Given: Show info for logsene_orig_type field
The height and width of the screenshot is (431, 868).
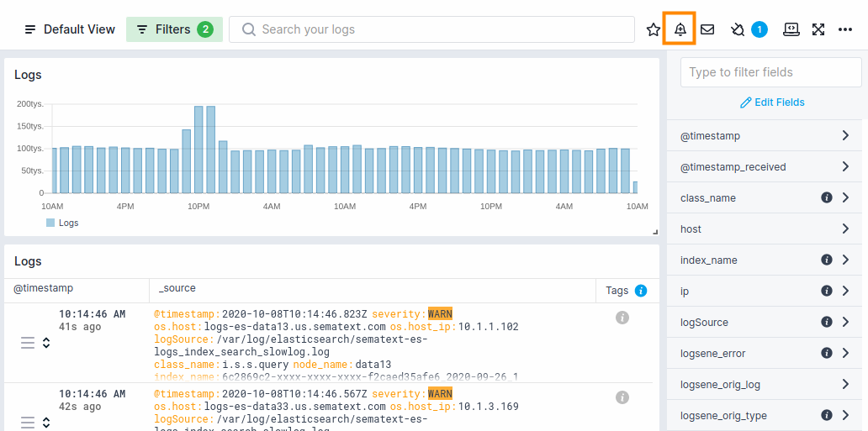Looking at the screenshot, I should [827, 415].
